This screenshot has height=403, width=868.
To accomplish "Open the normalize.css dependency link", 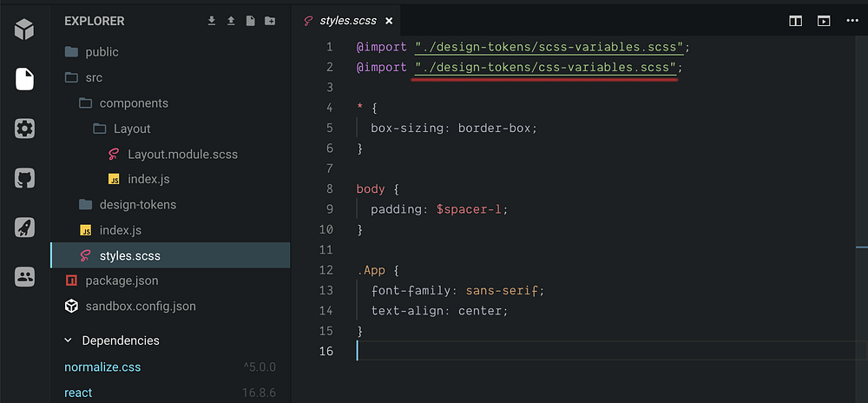I will (x=102, y=367).
